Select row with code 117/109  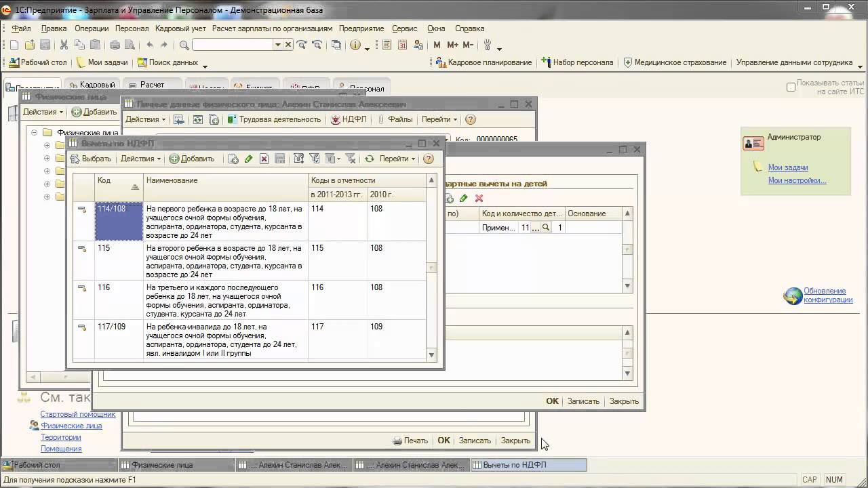click(250, 340)
